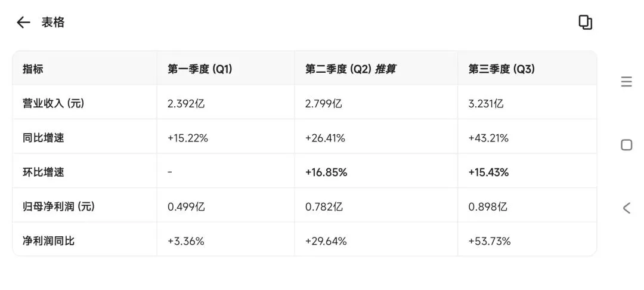
Task: Select the 第一季度 (Q1) column header
Action: 200,69
